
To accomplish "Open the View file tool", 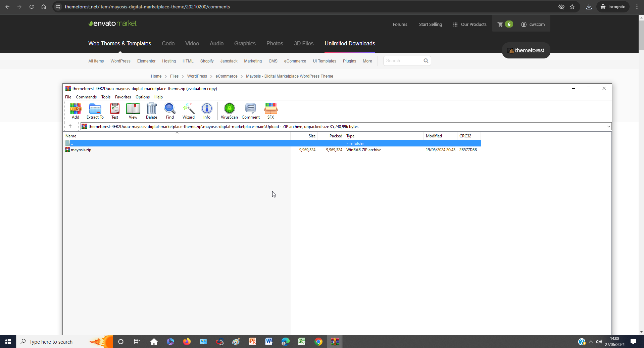I will coord(133,111).
